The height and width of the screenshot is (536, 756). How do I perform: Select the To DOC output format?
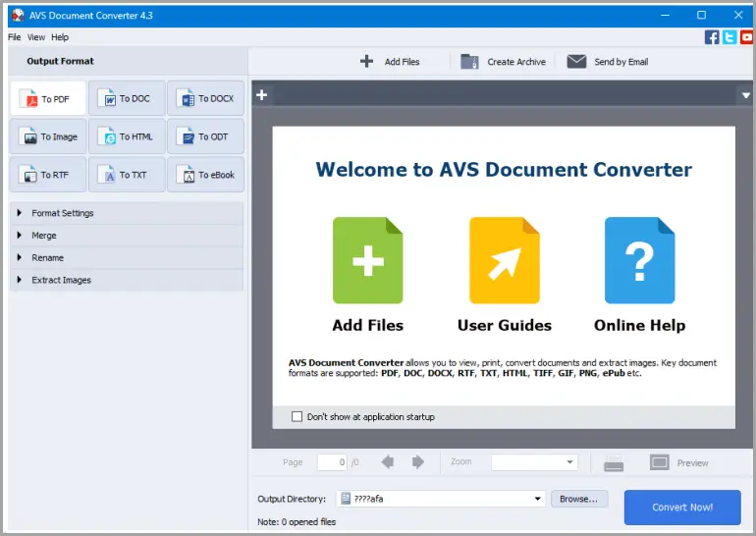point(127,98)
